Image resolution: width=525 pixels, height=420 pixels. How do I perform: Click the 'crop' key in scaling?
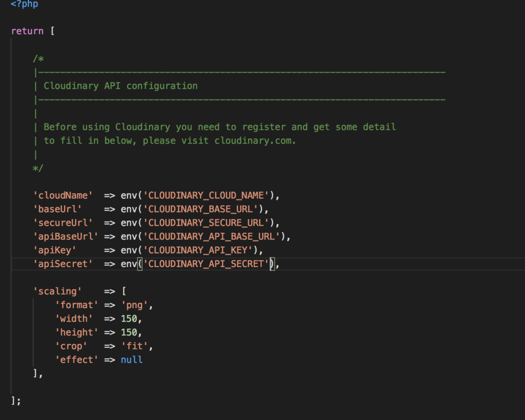(71, 346)
